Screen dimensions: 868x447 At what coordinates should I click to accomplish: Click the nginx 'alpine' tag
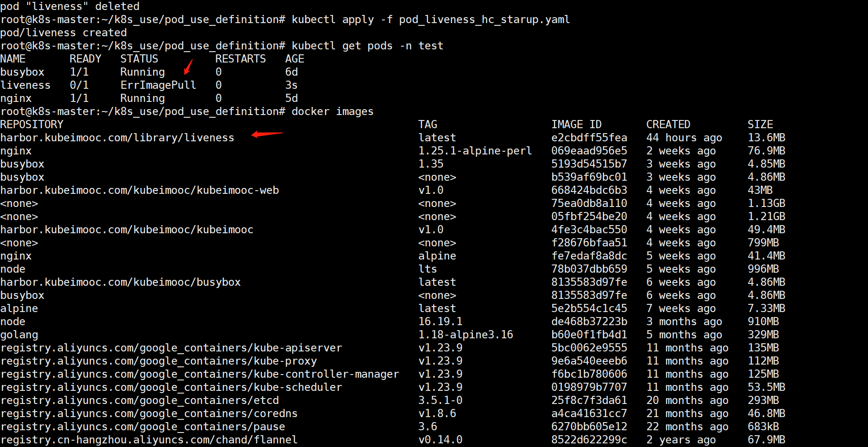tap(437, 256)
